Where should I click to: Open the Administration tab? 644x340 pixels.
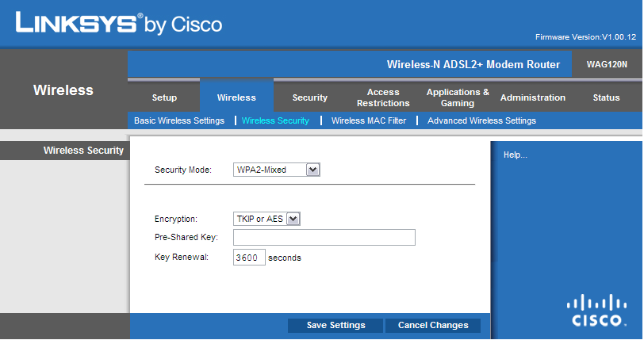(533, 97)
